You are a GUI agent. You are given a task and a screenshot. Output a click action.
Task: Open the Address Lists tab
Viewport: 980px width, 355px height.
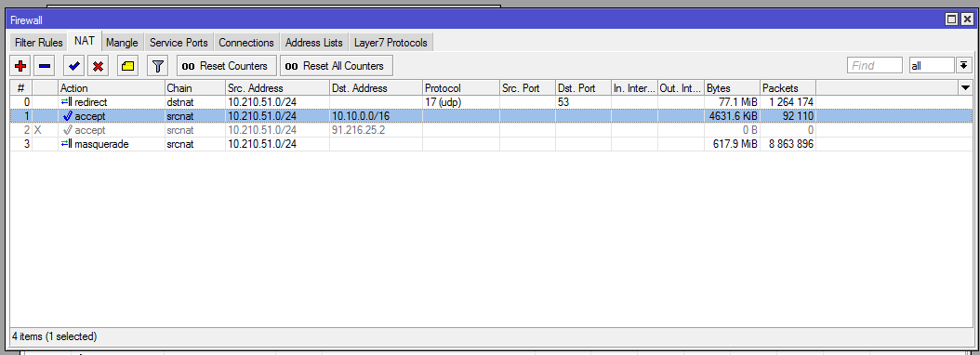(313, 43)
